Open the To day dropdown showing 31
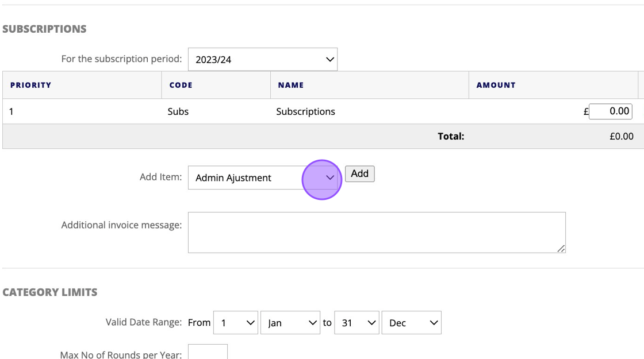The height and width of the screenshot is (359, 644). (x=356, y=323)
